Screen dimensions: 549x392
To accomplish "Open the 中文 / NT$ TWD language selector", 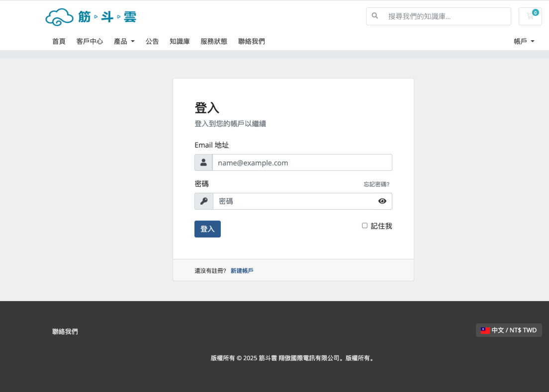I will pos(509,330).
